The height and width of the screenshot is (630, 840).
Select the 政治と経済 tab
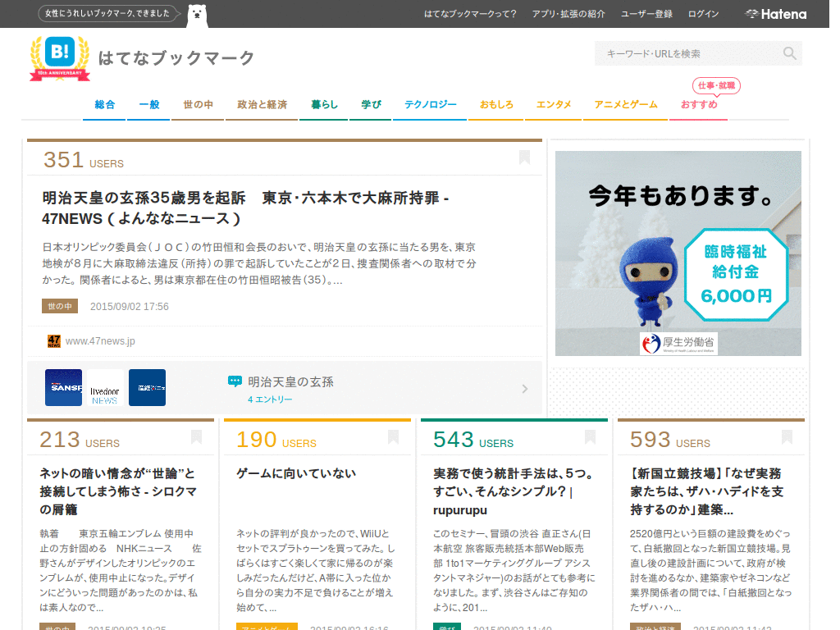(262, 104)
